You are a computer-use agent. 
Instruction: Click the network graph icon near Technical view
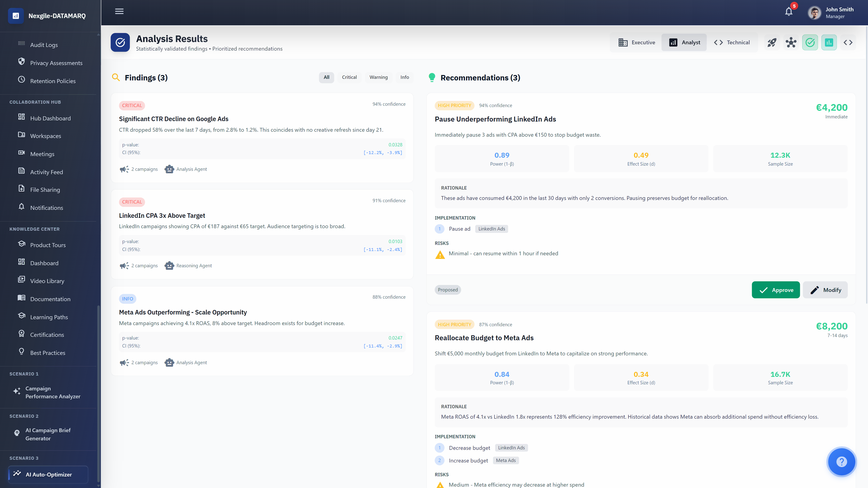(x=791, y=42)
